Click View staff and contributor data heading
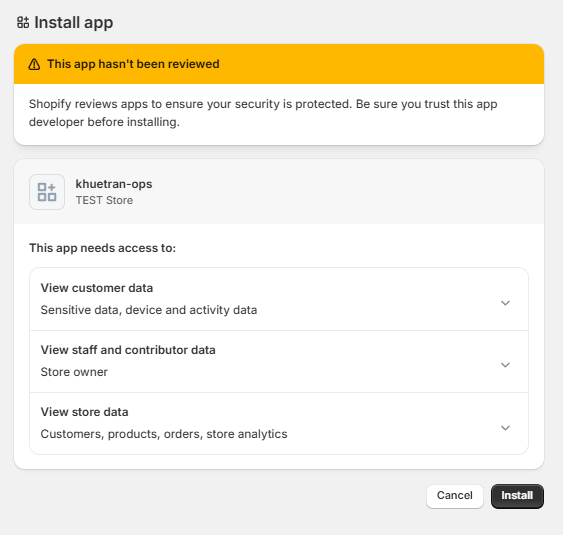Screen dimensions: 563x535 (x=128, y=350)
